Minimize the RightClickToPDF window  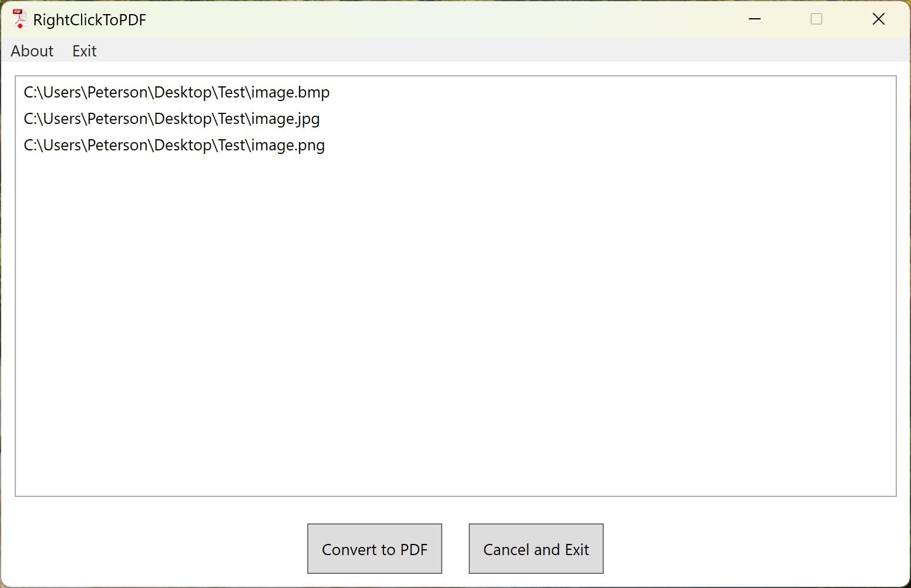coord(755,19)
